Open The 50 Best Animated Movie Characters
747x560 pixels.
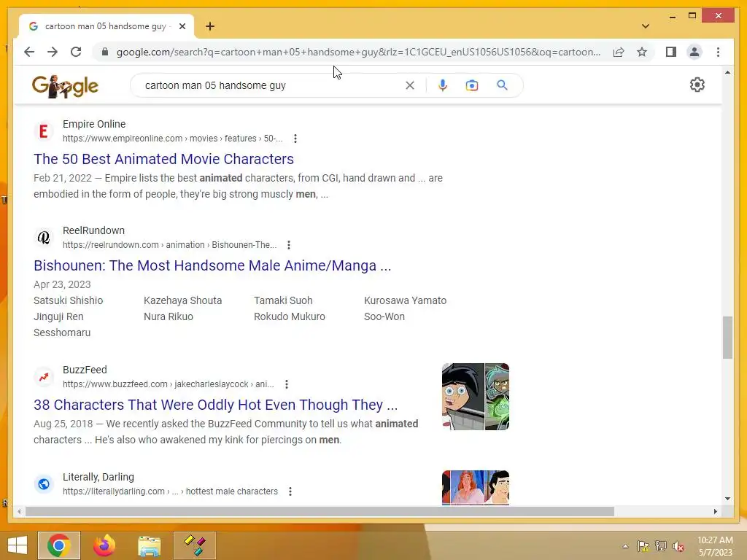pyautogui.click(x=164, y=159)
